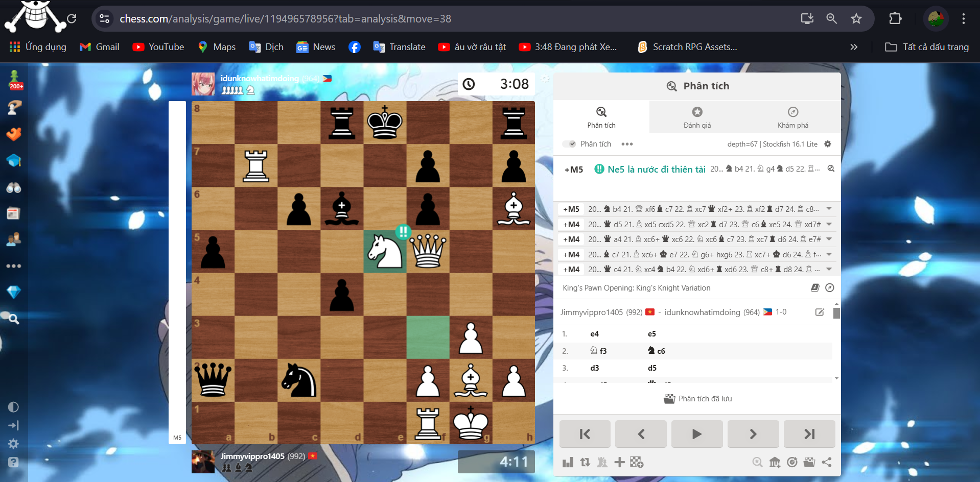Click the white knight on e5
Image resolution: width=980 pixels, height=482 pixels.
point(385,251)
